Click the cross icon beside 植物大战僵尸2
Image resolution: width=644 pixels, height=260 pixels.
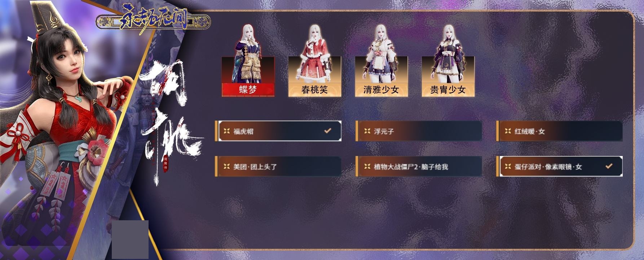[x=367, y=166]
